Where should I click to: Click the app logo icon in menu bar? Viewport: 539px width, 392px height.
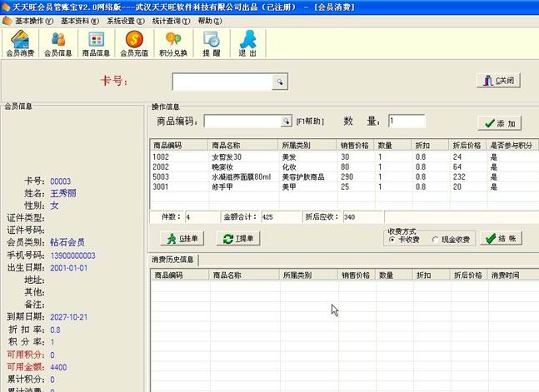tap(7, 21)
